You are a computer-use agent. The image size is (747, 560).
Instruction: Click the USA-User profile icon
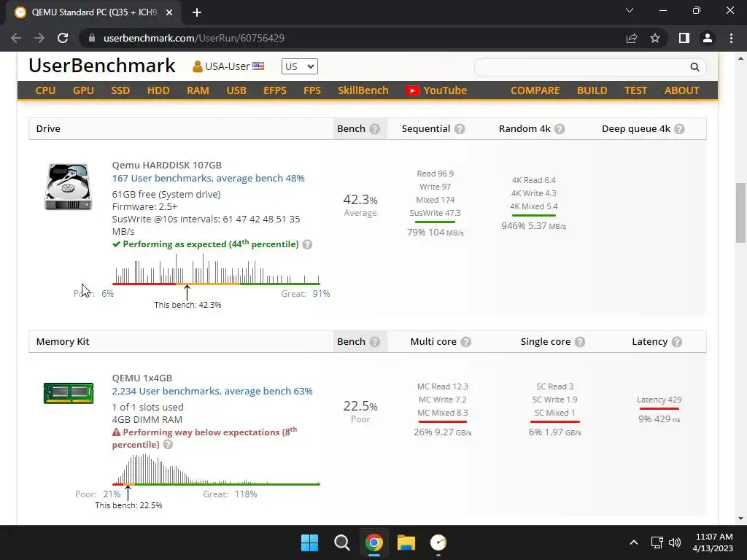(x=197, y=66)
